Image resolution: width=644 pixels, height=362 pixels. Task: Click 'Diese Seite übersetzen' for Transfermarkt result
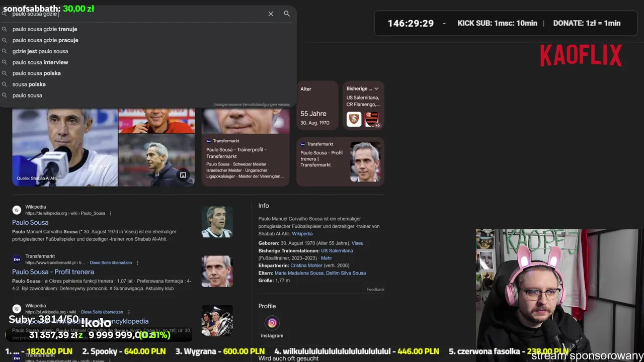pos(111,262)
